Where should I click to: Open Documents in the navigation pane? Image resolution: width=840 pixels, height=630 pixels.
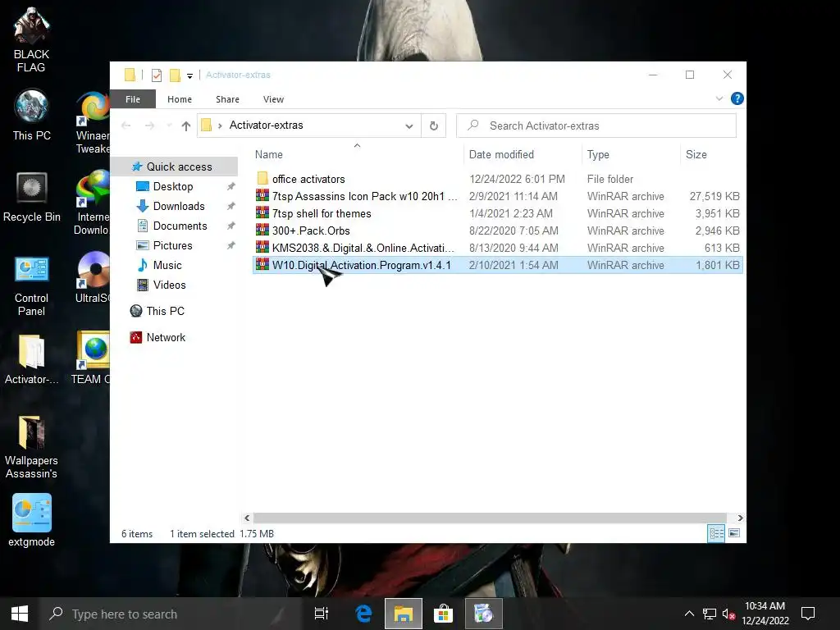(x=180, y=226)
